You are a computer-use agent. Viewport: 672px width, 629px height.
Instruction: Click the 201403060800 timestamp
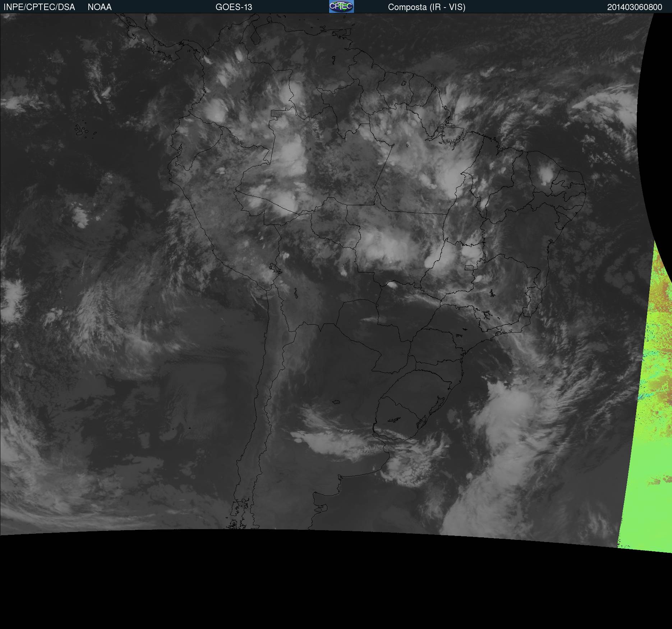pyautogui.click(x=635, y=7)
